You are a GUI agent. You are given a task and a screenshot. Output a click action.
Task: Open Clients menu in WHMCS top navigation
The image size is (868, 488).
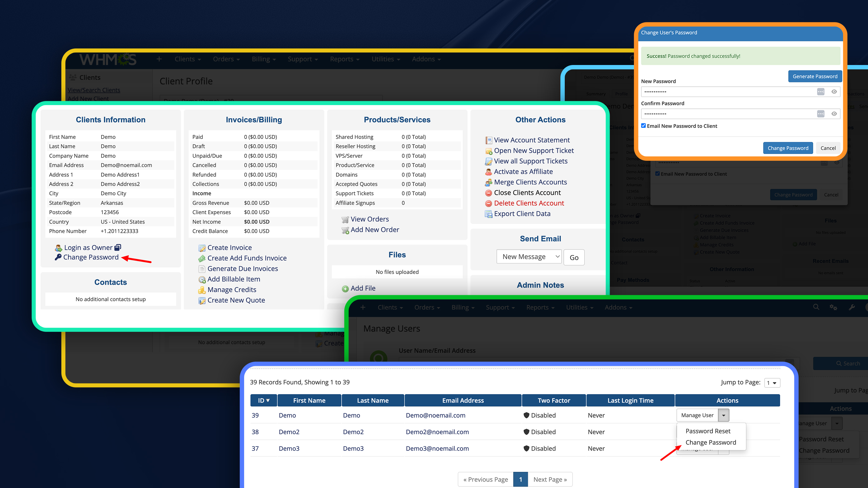click(188, 59)
